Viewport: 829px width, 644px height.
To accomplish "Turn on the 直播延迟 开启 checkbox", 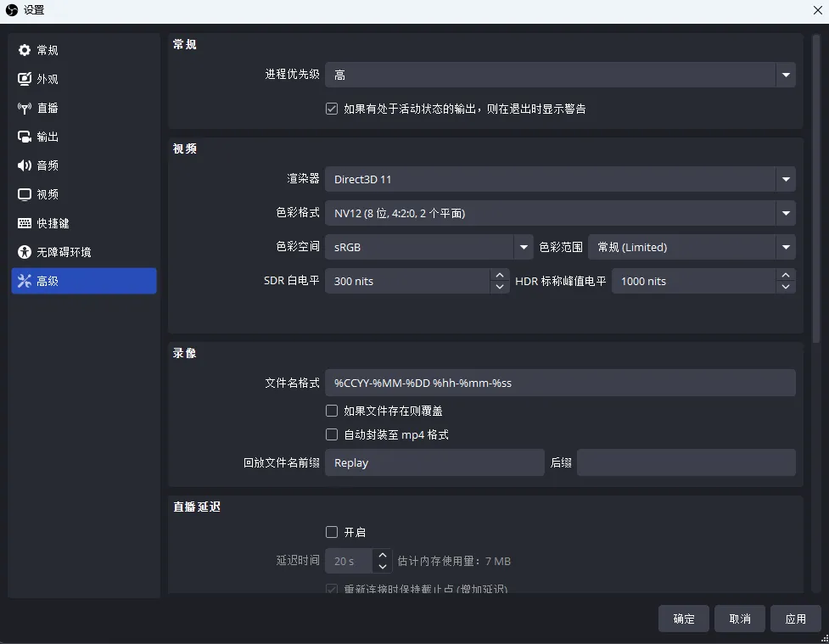I will [332, 532].
